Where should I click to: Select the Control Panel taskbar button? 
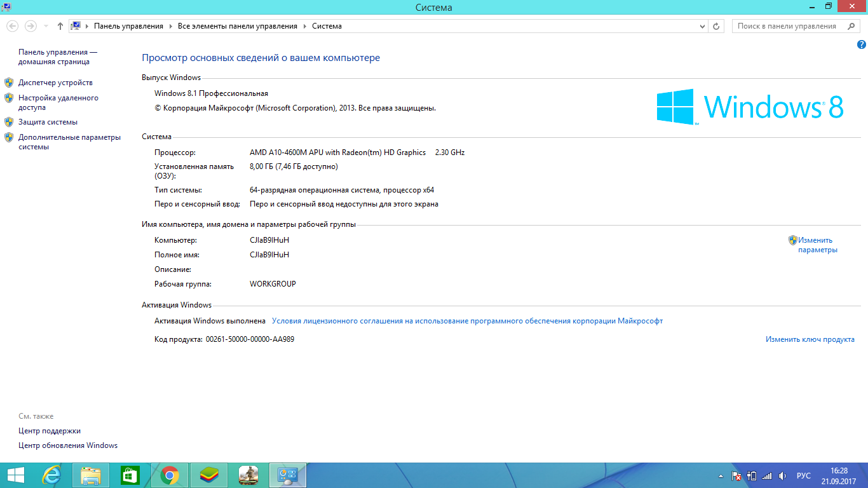pos(288,475)
